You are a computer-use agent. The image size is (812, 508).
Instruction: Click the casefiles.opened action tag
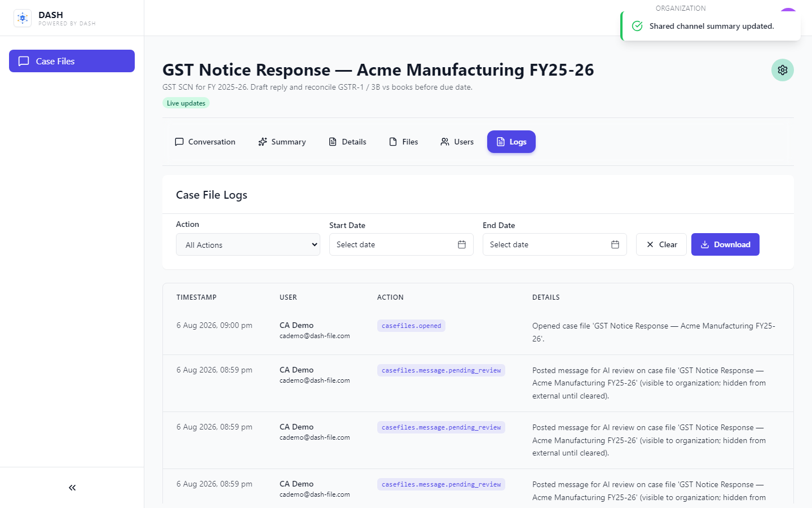pos(411,326)
